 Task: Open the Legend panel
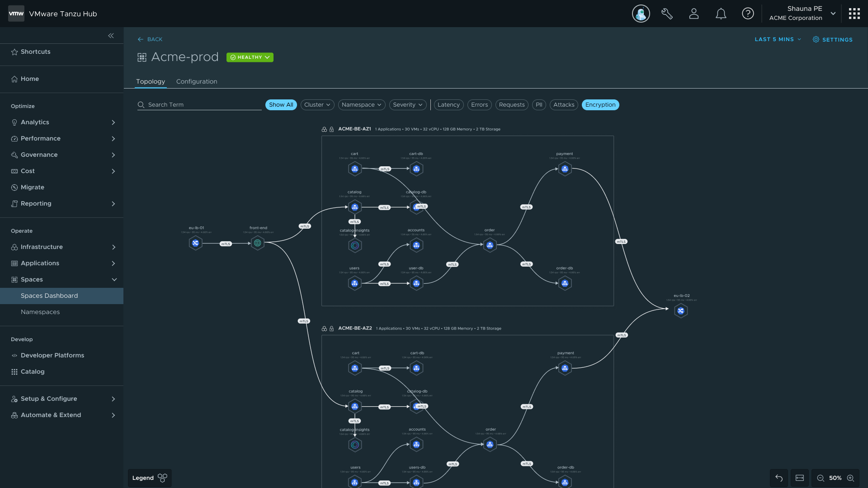pyautogui.click(x=150, y=478)
